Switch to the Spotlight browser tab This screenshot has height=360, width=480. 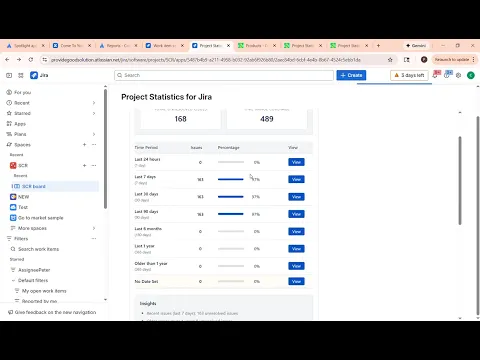[x=26, y=45]
